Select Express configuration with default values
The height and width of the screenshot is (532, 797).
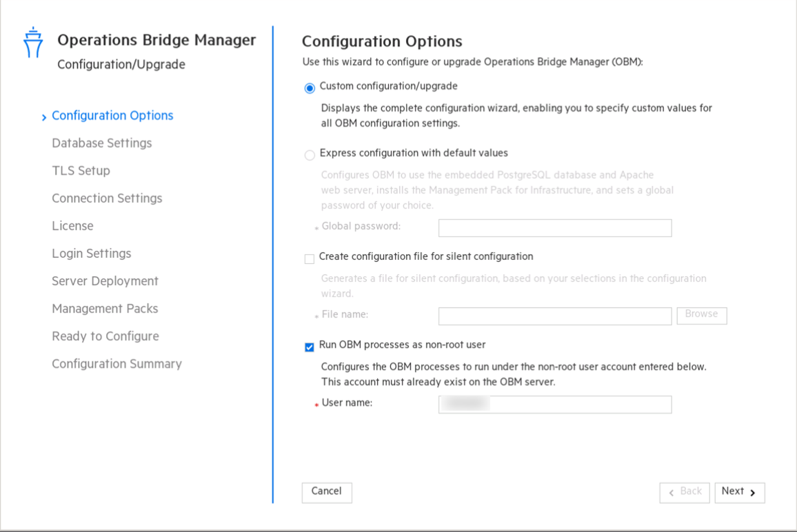[310, 155]
